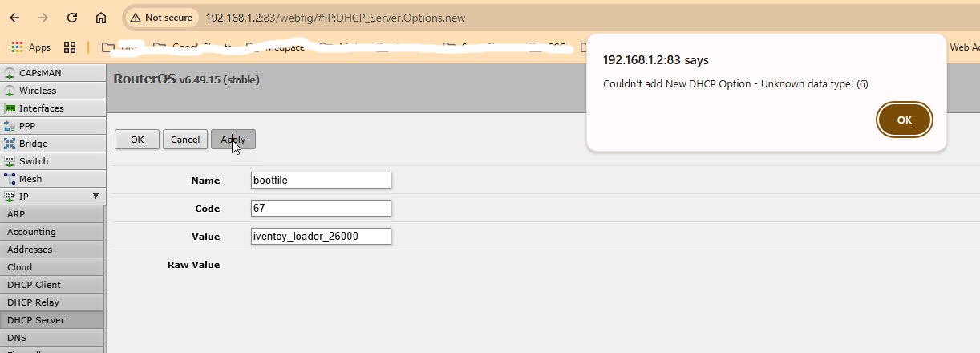Click the browser back arrow
This screenshot has width=980, height=353.
tap(14, 18)
